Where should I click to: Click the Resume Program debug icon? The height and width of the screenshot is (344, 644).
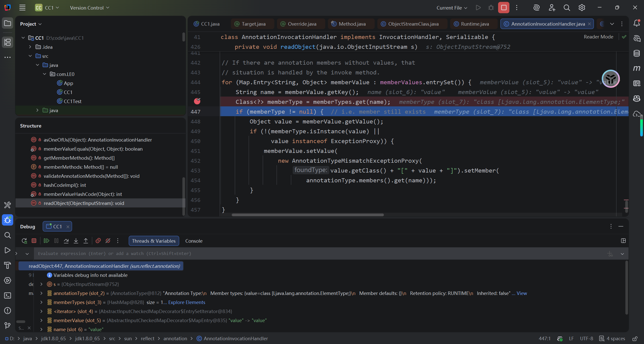tap(46, 241)
